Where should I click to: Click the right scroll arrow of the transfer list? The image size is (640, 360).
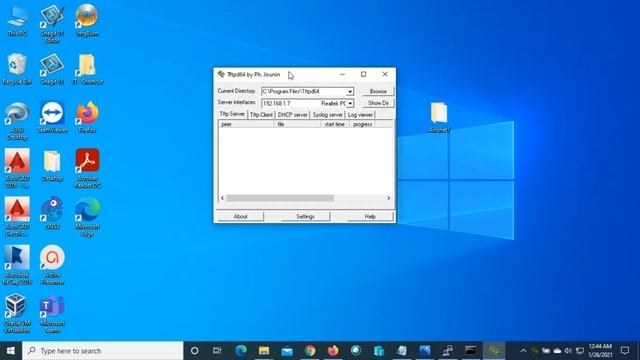click(389, 198)
